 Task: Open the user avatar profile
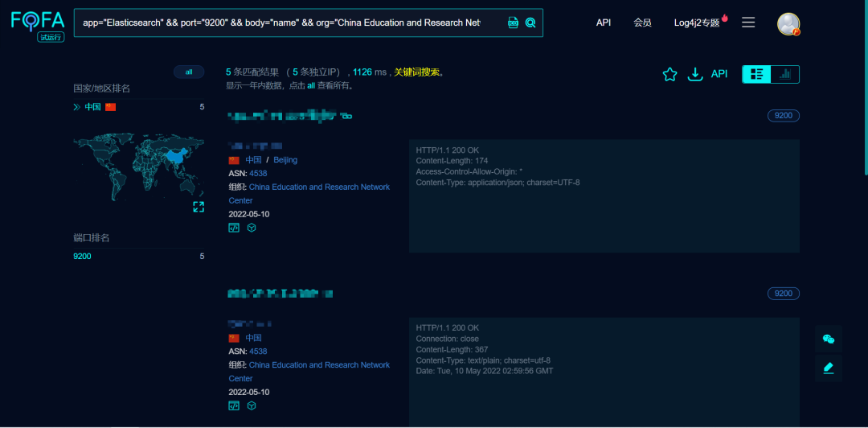pyautogui.click(x=788, y=24)
